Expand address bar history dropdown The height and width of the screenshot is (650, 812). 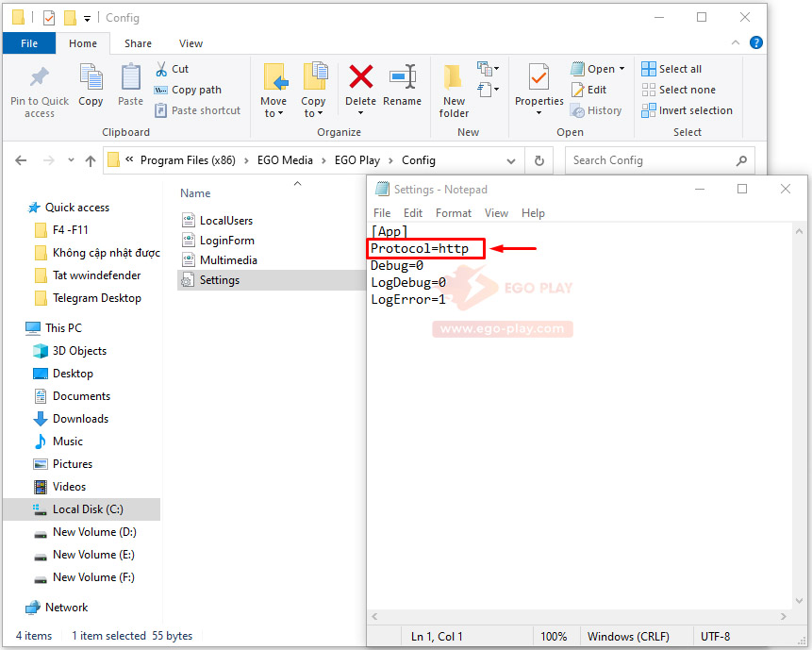pyautogui.click(x=511, y=161)
